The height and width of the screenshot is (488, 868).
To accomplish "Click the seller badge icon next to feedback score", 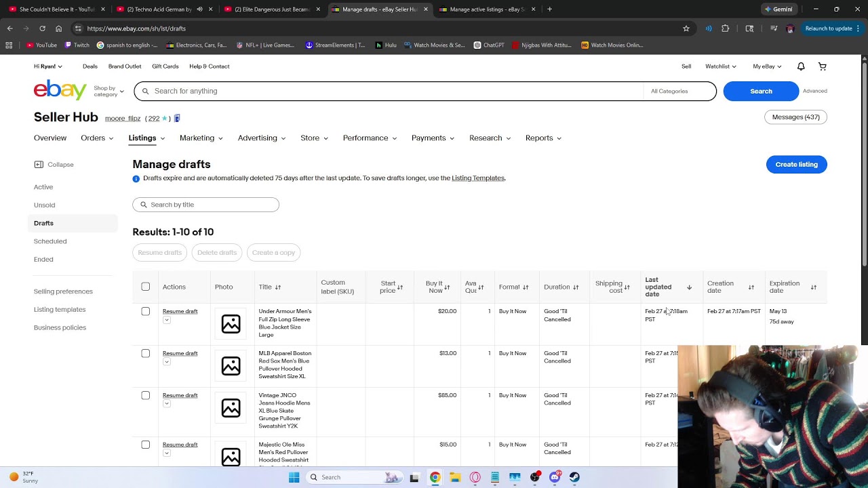I will [x=177, y=119].
